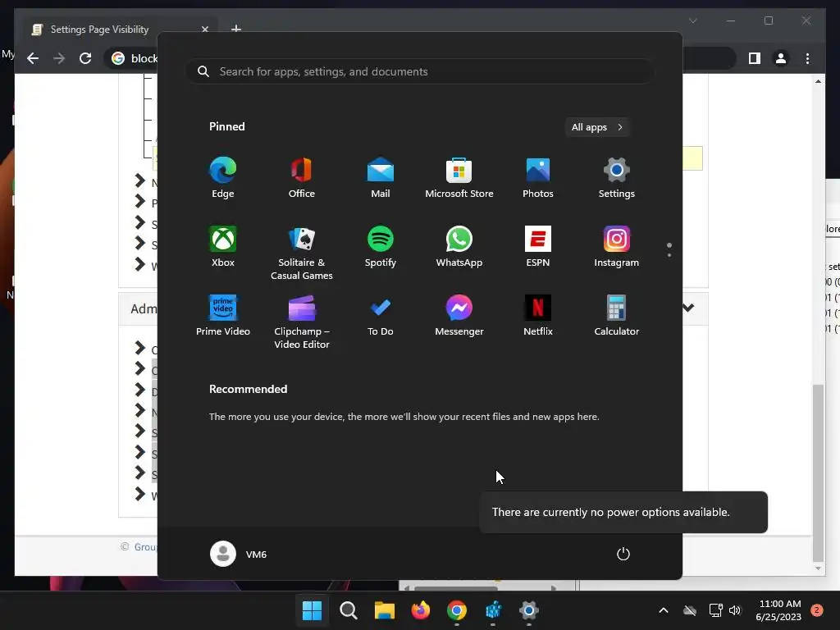
Task: Open Microsoft Store
Action: pyautogui.click(x=459, y=178)
